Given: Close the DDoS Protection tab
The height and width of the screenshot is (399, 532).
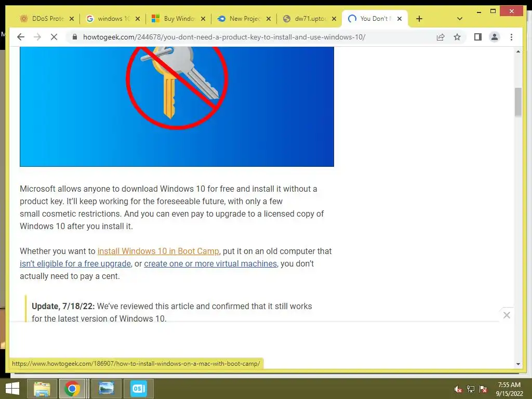Looking at the screenshot, I should point(72,19).
